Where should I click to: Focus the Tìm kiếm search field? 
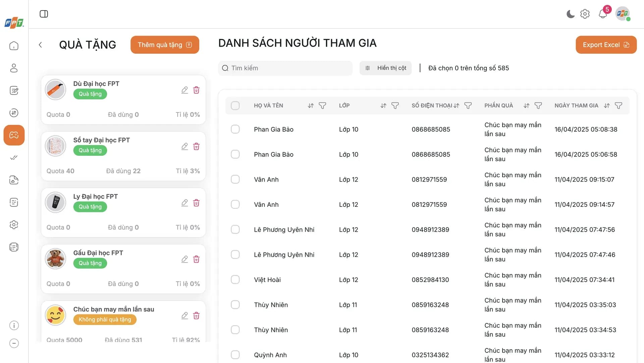[x=285, y=68]
